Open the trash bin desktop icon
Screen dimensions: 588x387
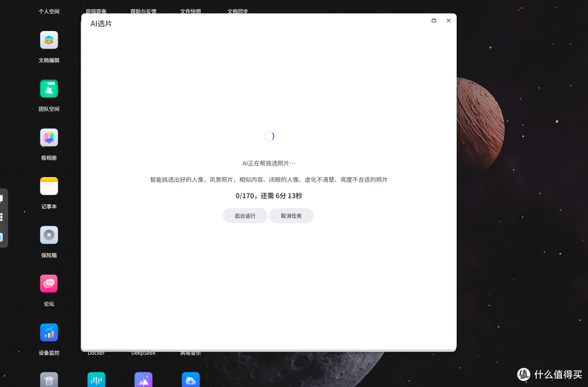tap(49, 380)
